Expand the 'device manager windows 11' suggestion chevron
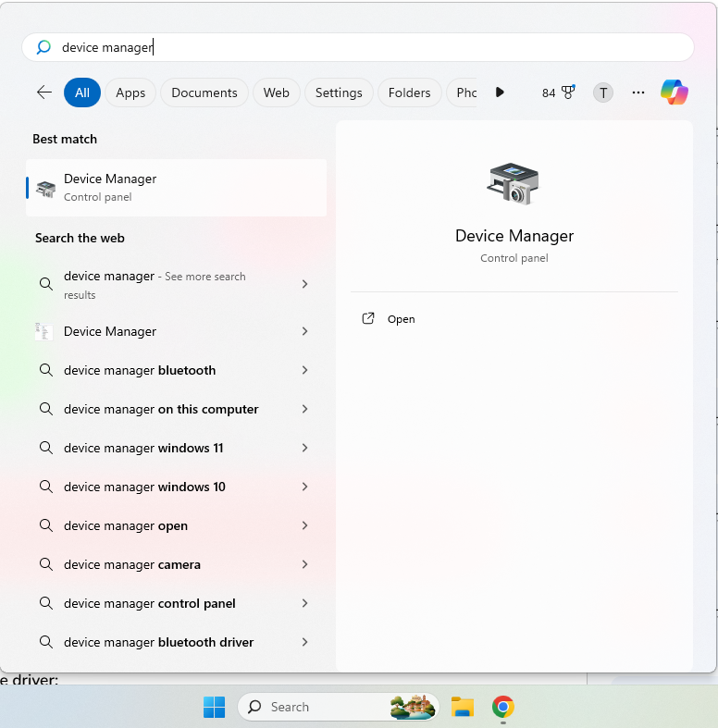Screen dimensions: 718x728 coord(304,448)
